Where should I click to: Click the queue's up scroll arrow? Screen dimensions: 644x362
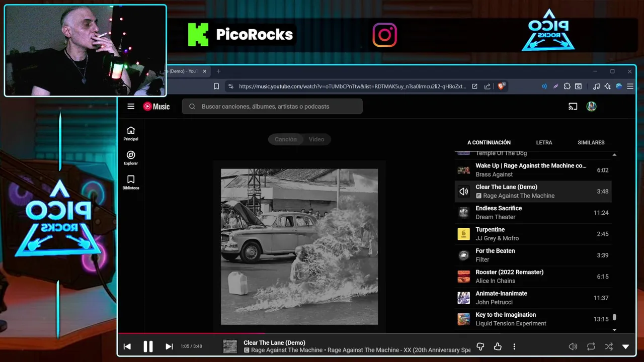(x=614, y=154)
